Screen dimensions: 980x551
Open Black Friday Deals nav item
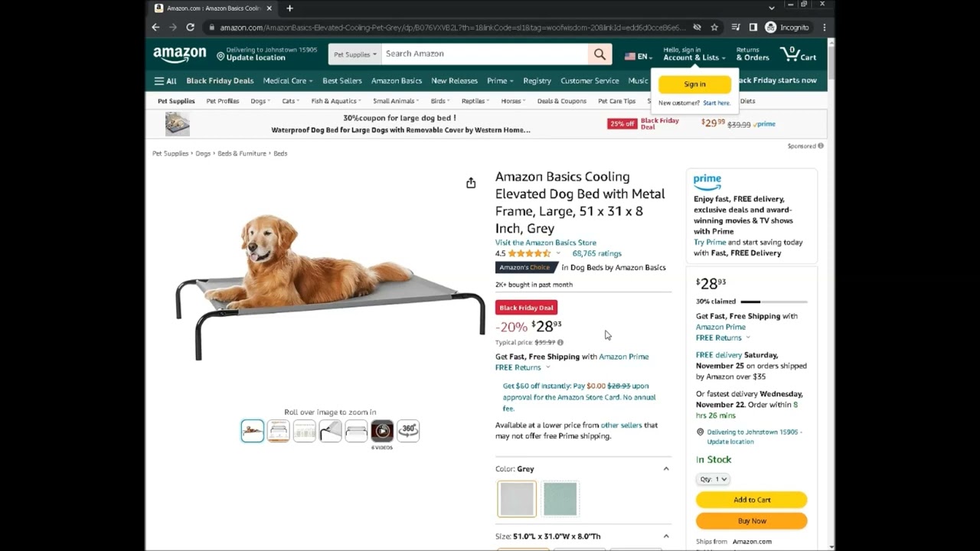[220, 81]
